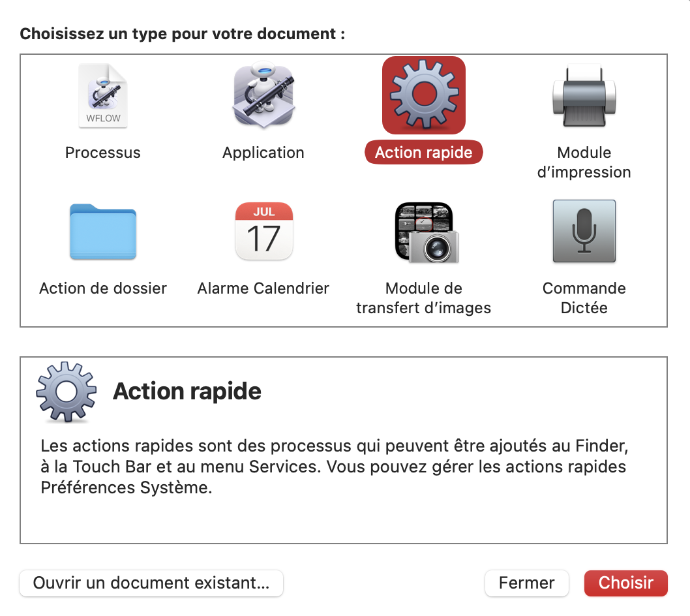Select the Commande Dictée microphone icon

coord(584,232)
